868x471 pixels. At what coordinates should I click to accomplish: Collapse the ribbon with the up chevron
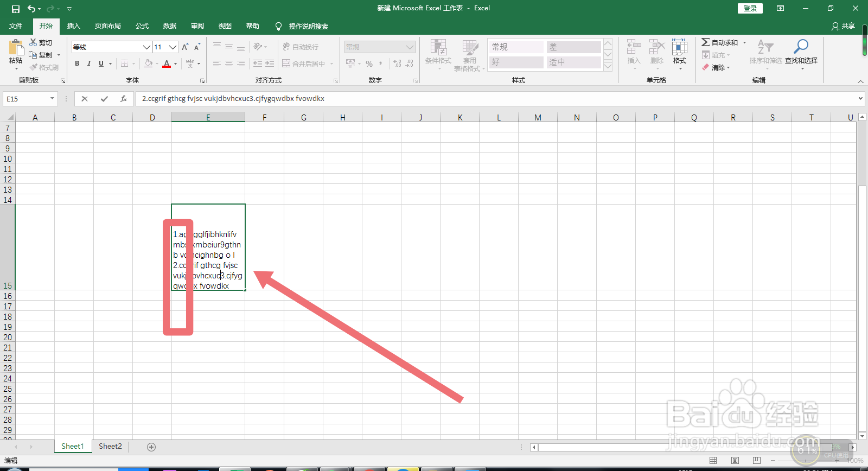coord(860,81)
